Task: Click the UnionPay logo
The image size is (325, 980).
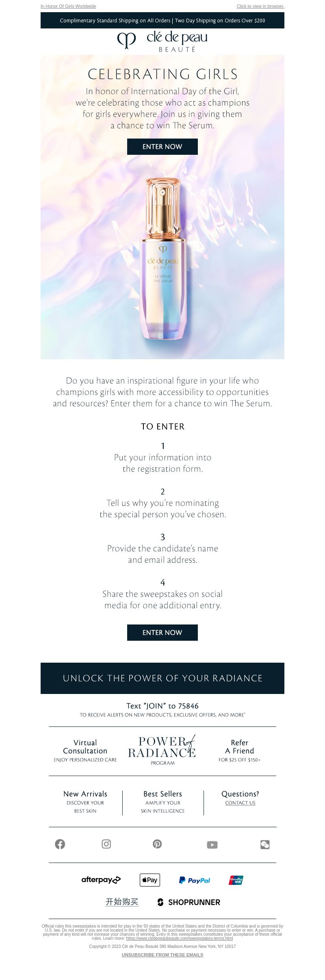Action: click(x=236, y=880)
